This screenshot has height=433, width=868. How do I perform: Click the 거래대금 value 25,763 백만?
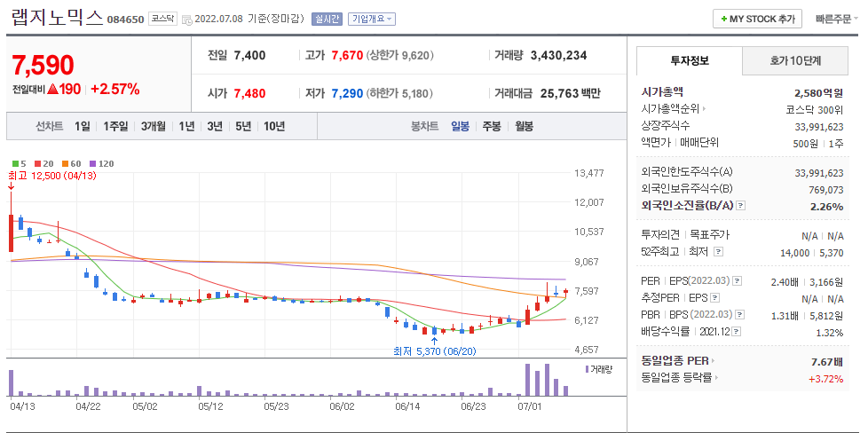(570, 93)
